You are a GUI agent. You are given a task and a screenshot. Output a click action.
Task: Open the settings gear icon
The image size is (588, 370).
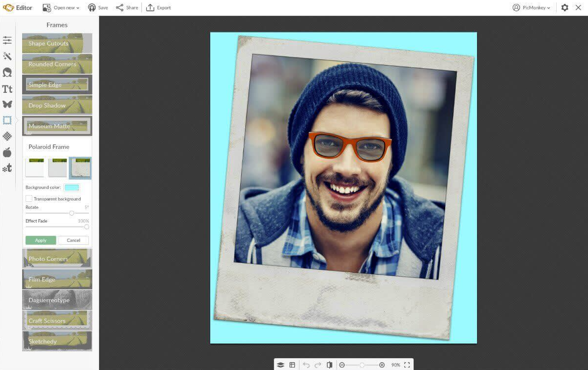pyautogui.click(x=565, y=8)
